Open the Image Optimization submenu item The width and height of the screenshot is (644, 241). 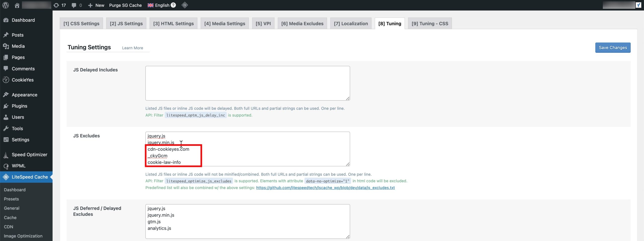click(23, 236)
